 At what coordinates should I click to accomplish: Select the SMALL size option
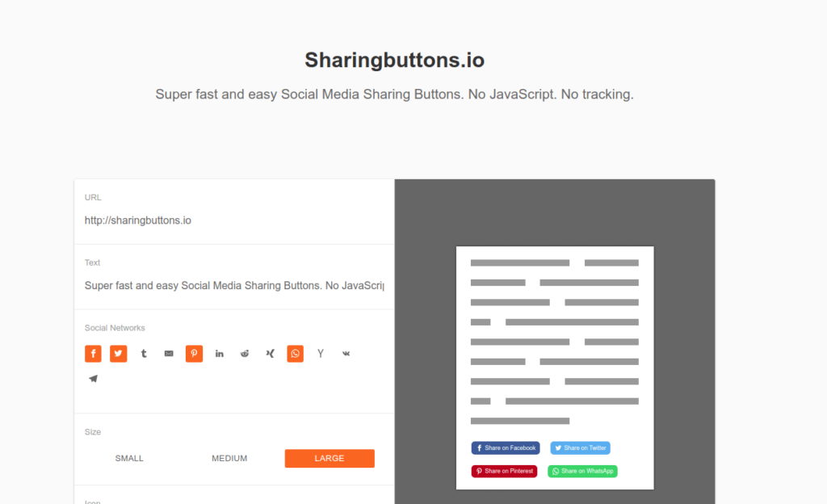click(129, 458)
